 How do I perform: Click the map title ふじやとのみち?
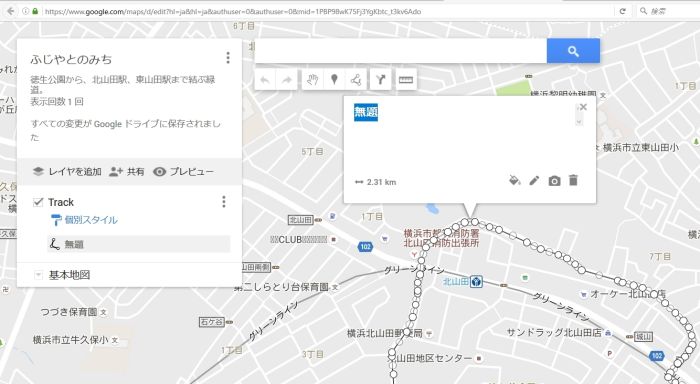pos(71,59)
